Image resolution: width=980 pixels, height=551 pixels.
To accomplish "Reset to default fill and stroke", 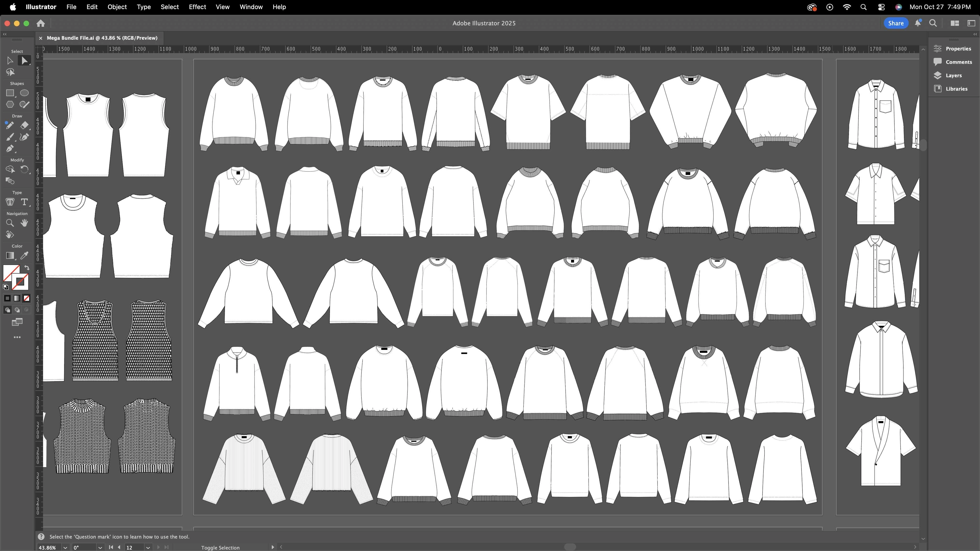I will pos(6,287).
